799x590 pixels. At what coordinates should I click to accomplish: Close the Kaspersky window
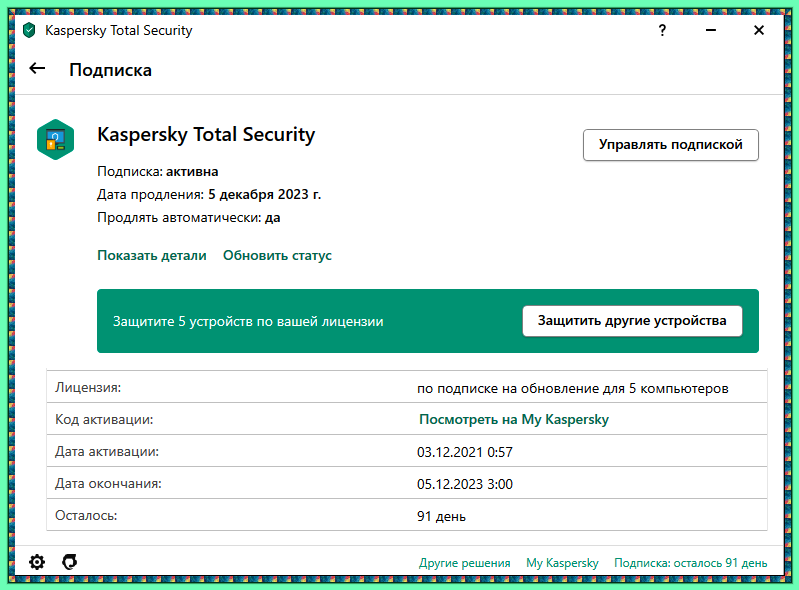(x=759, y=31)
